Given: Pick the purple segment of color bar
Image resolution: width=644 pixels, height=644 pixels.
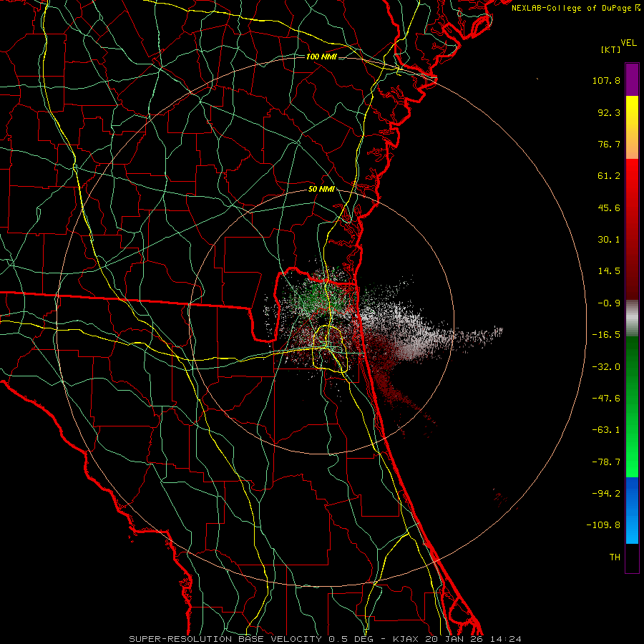Looking at the screenshot, I should click(632, 79).
